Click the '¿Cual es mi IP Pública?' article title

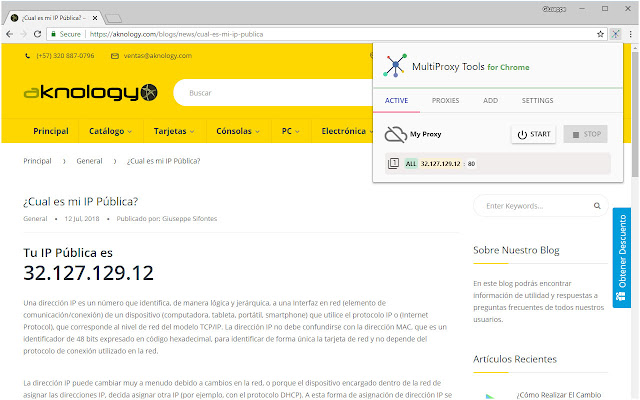point(81,202)
